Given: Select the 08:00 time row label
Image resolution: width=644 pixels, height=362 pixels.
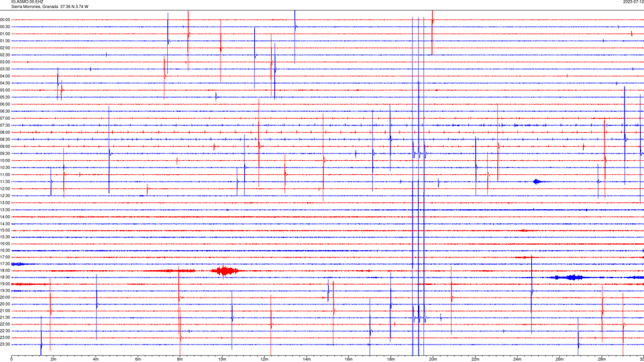Looking at the screenshot, I should tap(5, 132).
